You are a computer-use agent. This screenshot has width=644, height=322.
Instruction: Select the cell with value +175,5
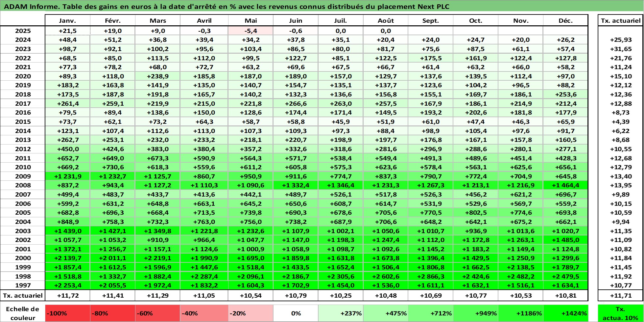[431, 58]
